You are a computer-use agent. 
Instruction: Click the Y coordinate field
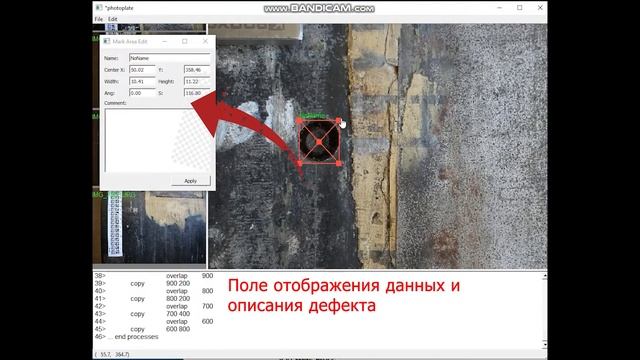(x=197, y=70)
